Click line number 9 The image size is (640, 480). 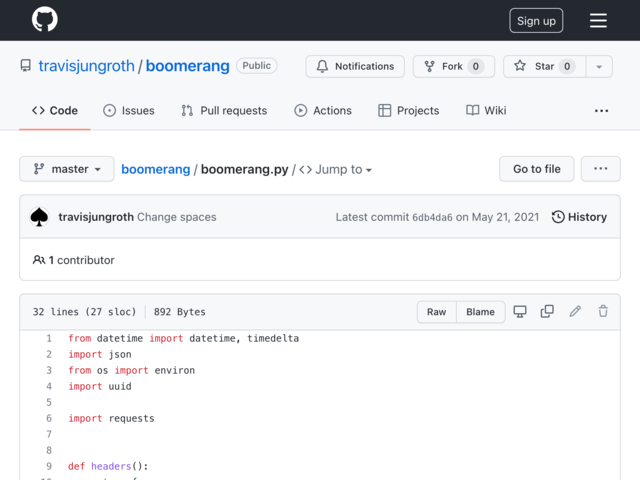pos(49,466)
